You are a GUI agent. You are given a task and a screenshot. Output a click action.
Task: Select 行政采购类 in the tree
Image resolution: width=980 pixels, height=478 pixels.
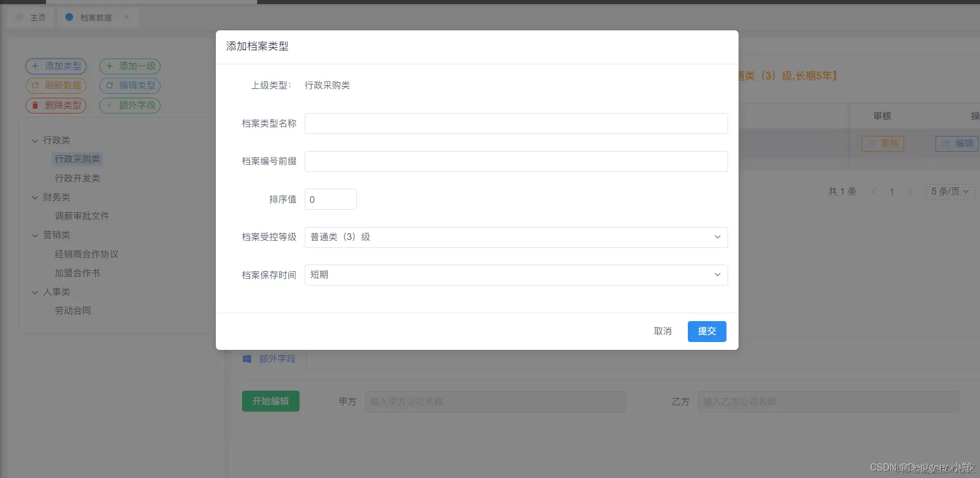click(x=77, y=159)
